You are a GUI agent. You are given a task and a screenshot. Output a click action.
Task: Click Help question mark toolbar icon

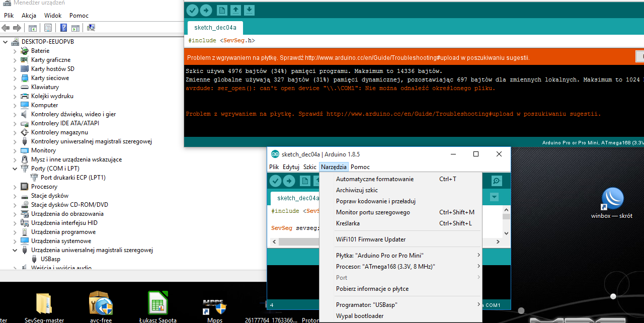point(64,28)
